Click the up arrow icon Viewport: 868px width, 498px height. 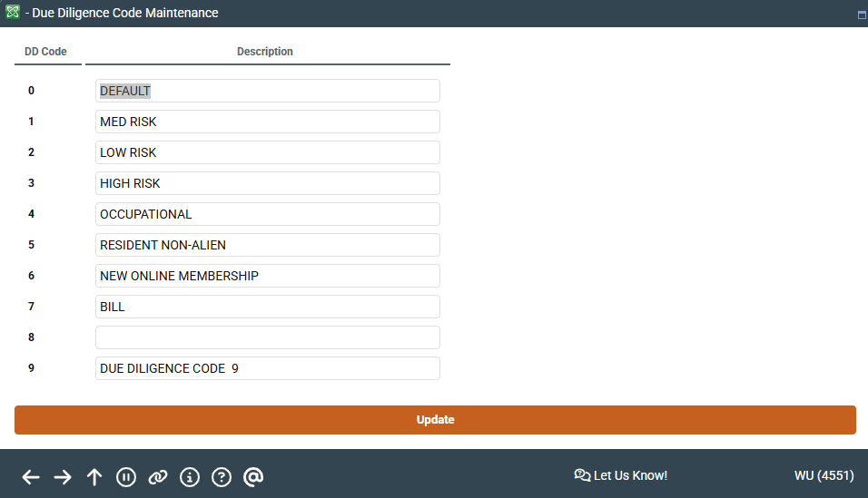(94, 477)
